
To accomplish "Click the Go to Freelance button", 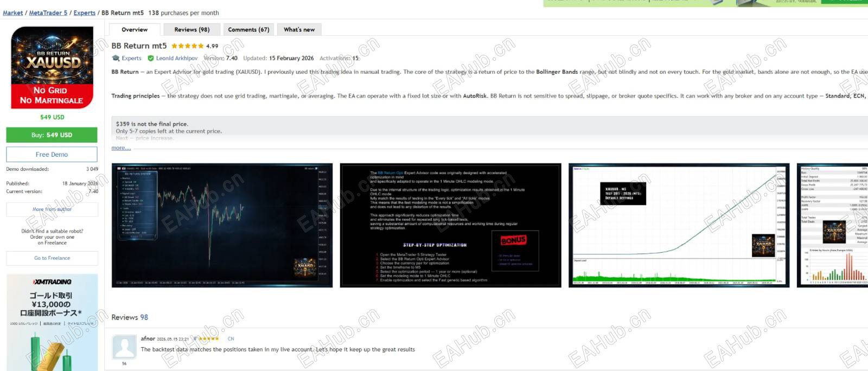I will pos(52,258).
